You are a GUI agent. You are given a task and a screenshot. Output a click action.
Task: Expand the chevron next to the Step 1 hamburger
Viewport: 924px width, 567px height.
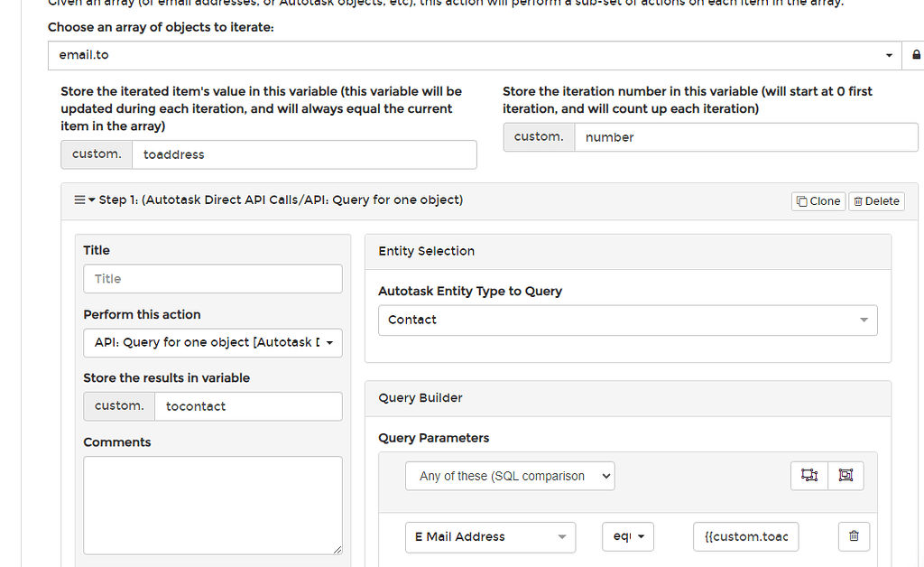91,200
